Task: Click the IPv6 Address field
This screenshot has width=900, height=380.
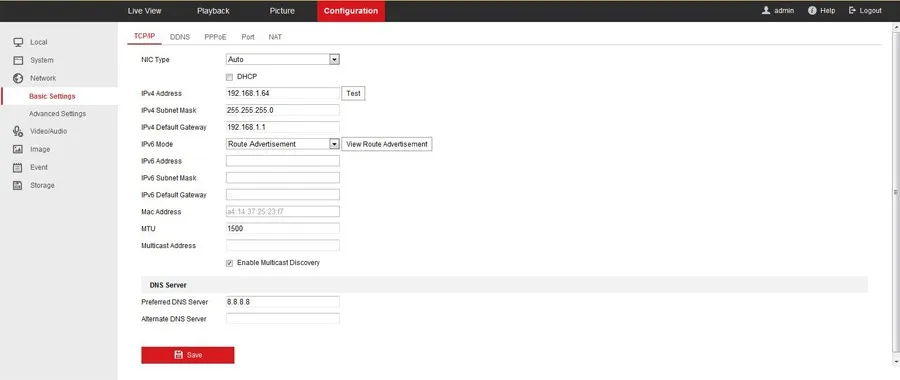Action: point(282,161)
